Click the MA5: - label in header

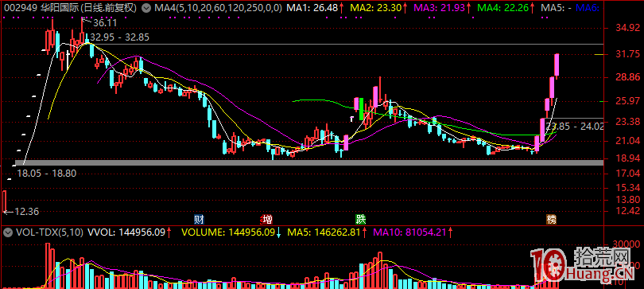(556, 7)
